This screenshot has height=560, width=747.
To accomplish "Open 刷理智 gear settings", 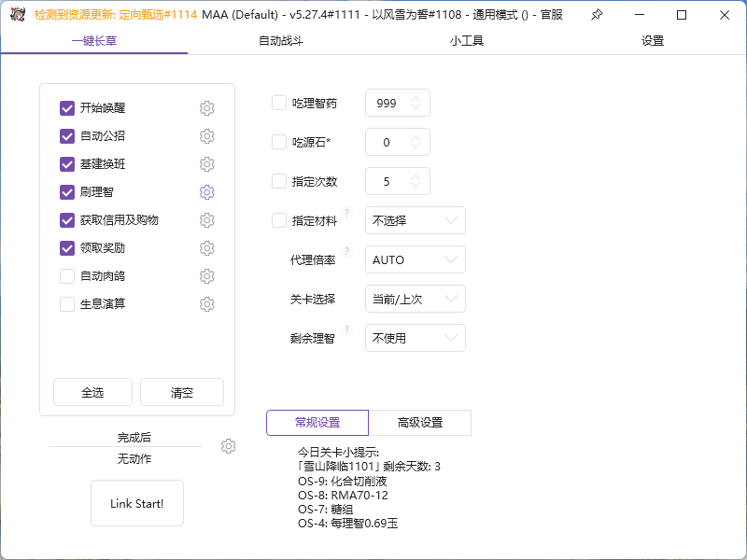I will tap(206, 192).
